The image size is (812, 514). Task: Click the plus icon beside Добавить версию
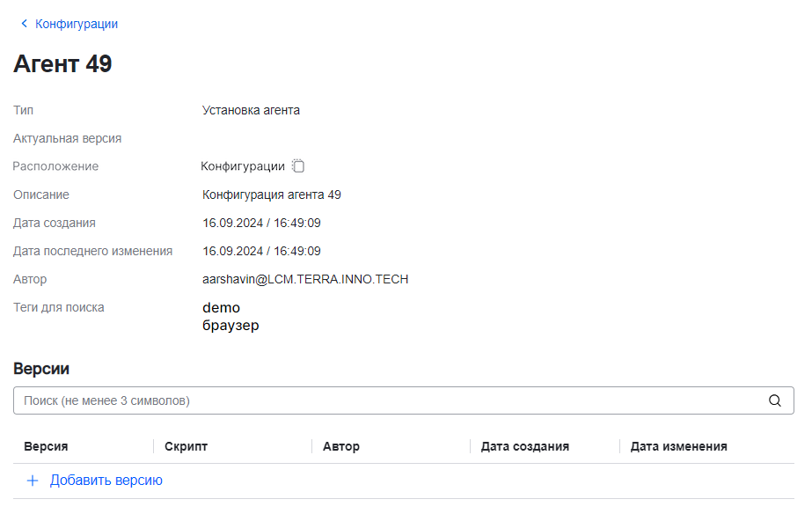point(32,481)
